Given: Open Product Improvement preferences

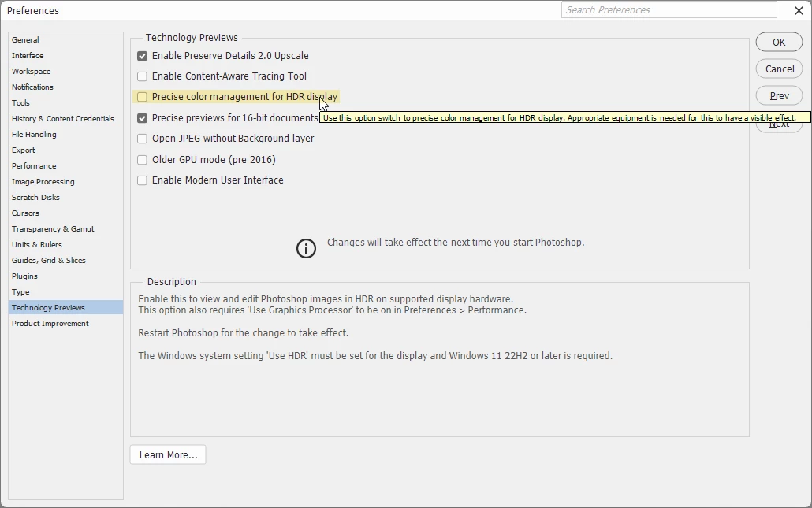Looking at the screenshot, I should point(65,324).
